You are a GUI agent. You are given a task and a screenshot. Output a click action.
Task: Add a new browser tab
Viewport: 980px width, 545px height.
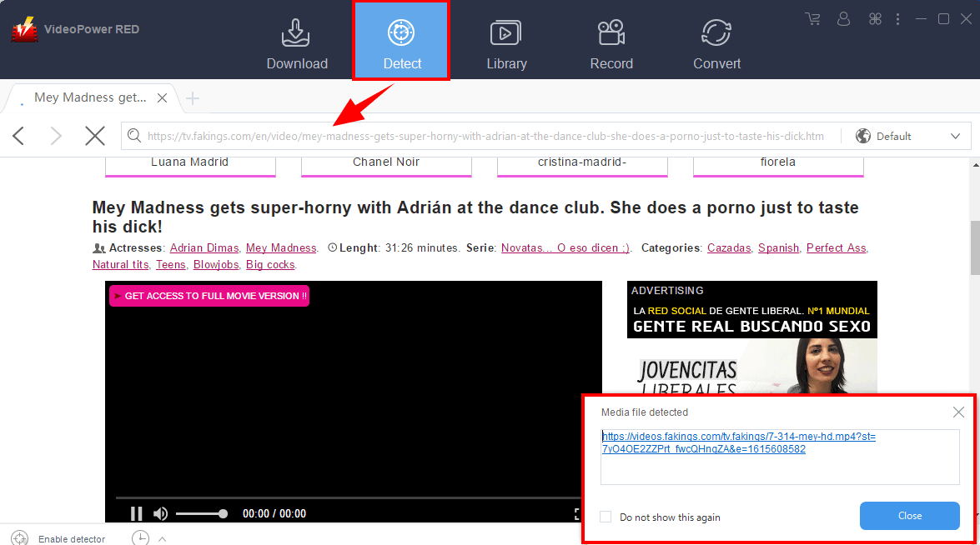pos(193,98)
